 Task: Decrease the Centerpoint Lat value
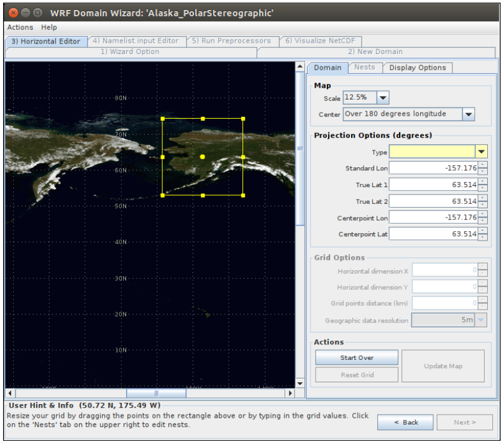[x=483, y=237]
